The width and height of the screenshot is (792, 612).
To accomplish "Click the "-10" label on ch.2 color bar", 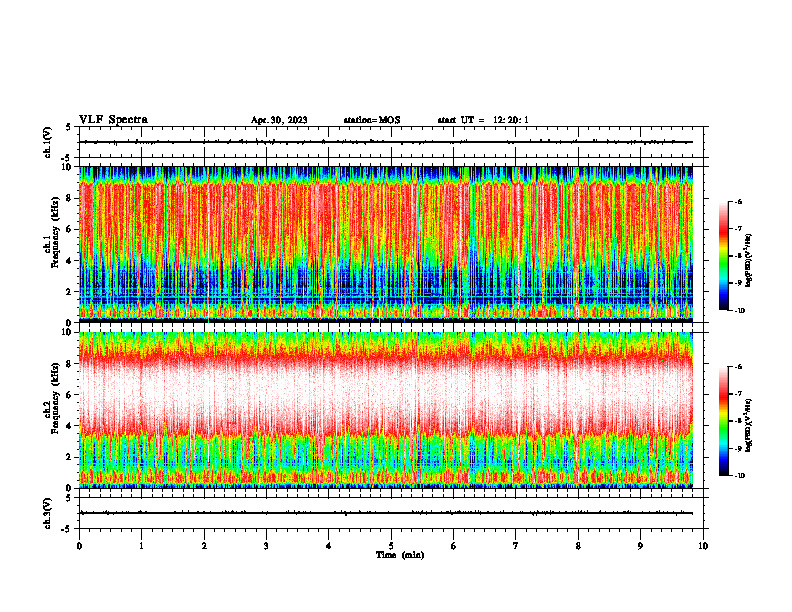I will (739, 476).
